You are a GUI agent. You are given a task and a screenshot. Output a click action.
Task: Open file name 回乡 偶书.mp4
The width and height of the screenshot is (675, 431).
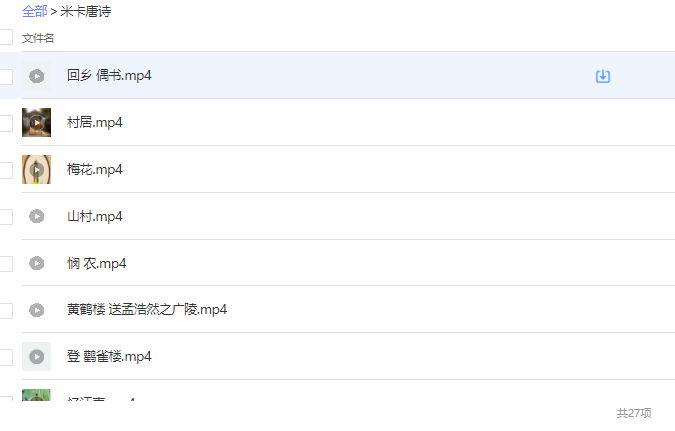click(109, 76)
